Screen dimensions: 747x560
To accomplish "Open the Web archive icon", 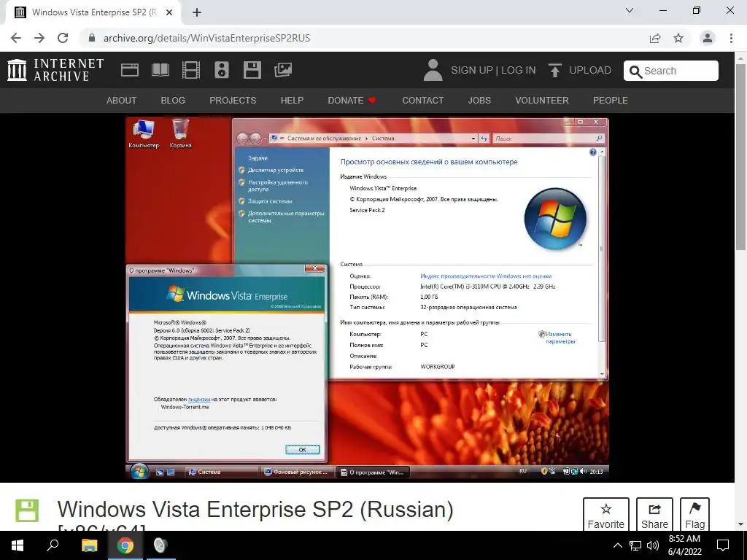I will 130,70.
